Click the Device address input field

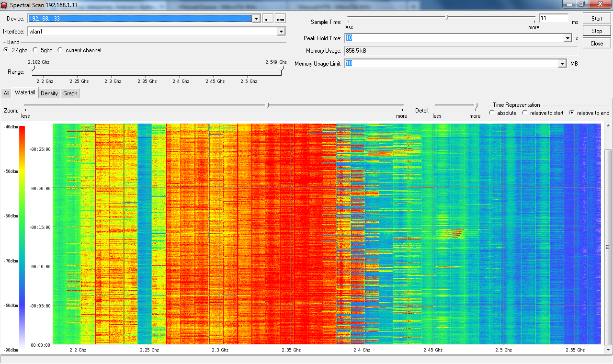(x=140, y=19)
